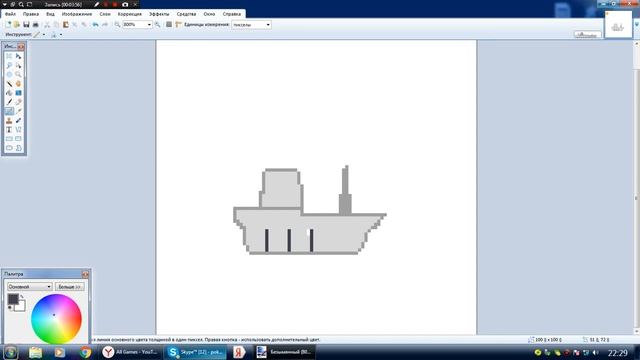Viewport: 640px width, 360px height.
Task: Select the Lasso Select tool
Action: coord(9,65)
